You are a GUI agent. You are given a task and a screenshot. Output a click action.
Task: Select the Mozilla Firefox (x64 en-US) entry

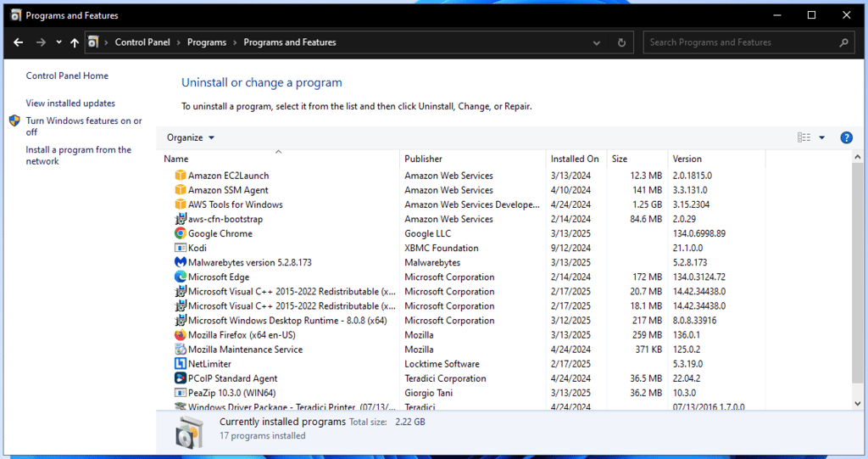pos(242,335)
